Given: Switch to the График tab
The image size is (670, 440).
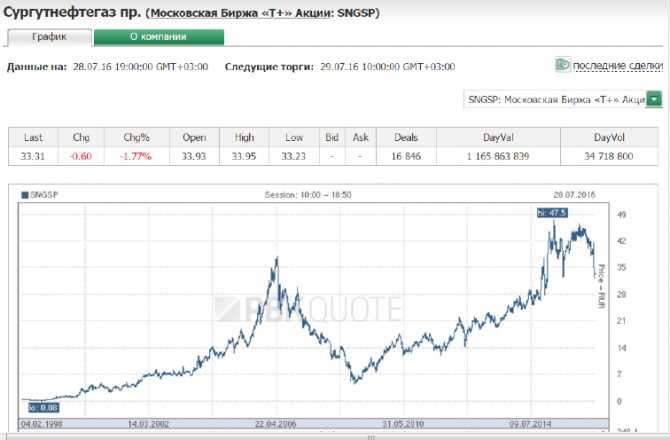Looking at the screenshot, I should (50, 37).
